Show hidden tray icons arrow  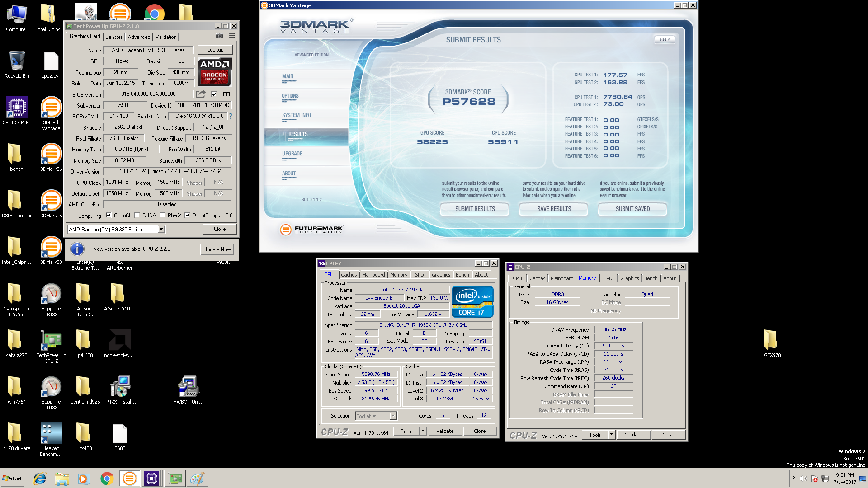(x=793, y=479)
